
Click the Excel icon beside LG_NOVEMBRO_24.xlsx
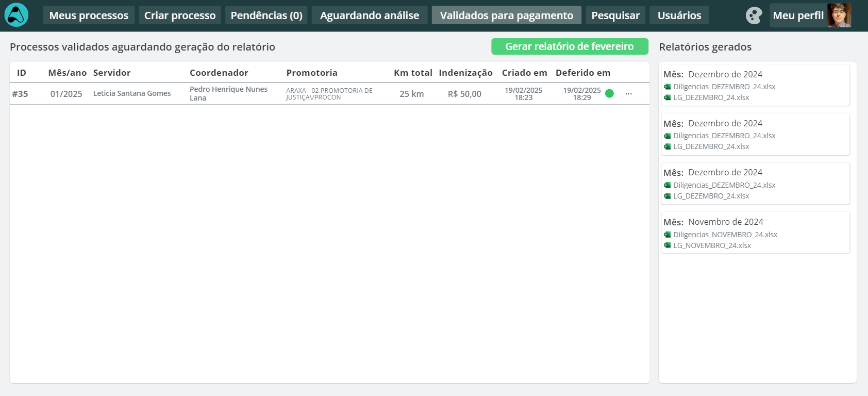coord(667,245)
